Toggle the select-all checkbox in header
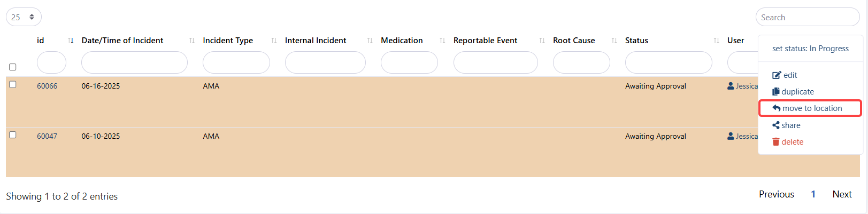 coord(13,67)
